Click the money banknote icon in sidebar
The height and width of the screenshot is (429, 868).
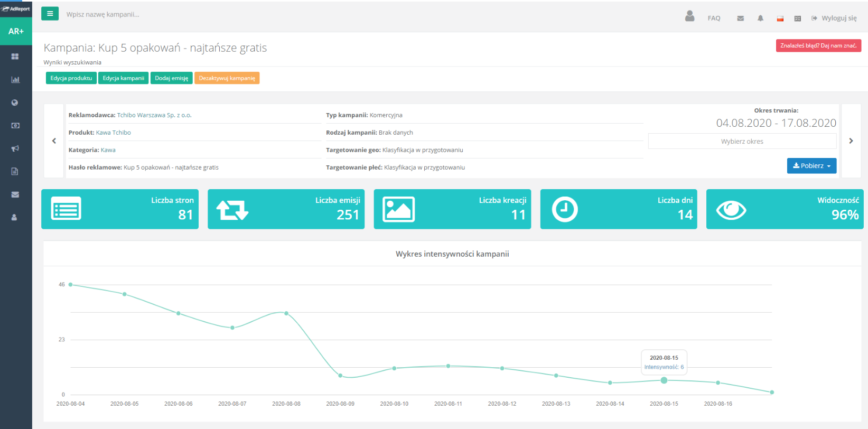click(15, 126)
